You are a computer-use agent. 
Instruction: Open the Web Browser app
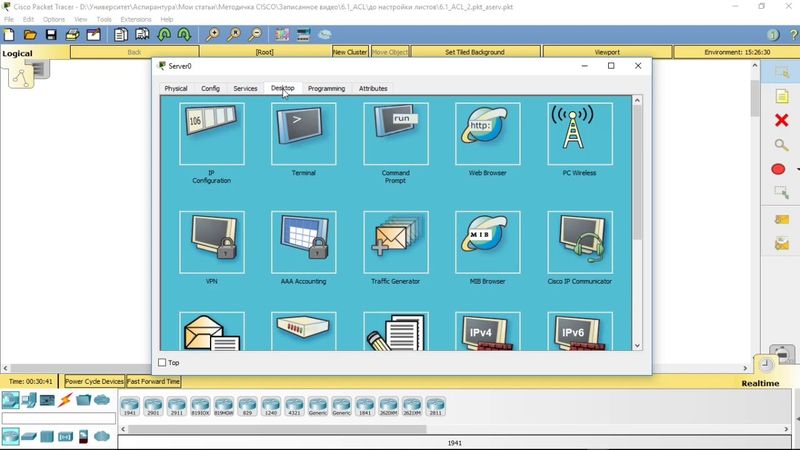pyautogui.click(x=488, y=134)
